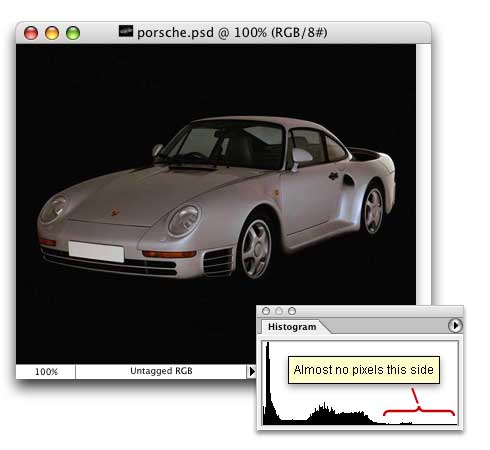Click the third gray button on Histogram palette
490x450 pixels.
[292, 311]
